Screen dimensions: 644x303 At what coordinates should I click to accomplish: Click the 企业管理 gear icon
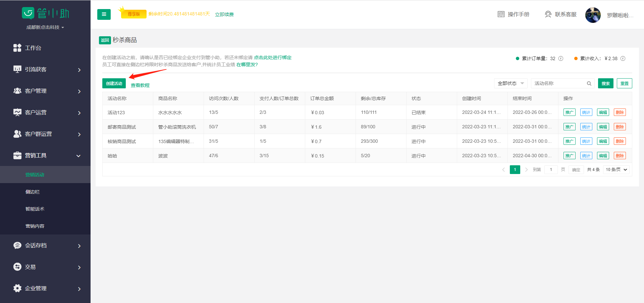pyautogui.click(x=17, y=288)
